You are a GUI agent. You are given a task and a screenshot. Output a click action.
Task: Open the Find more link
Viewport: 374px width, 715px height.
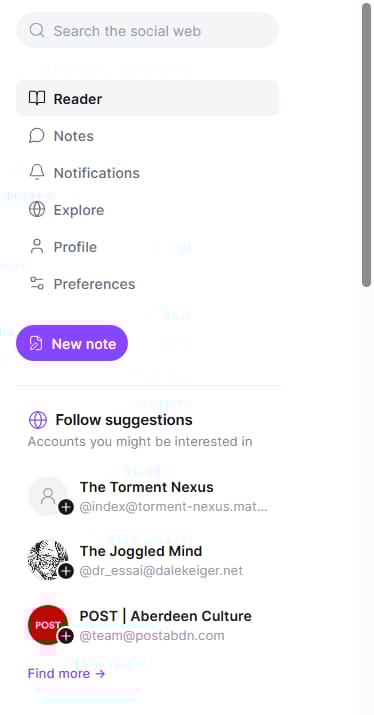[x=67, y=674]
